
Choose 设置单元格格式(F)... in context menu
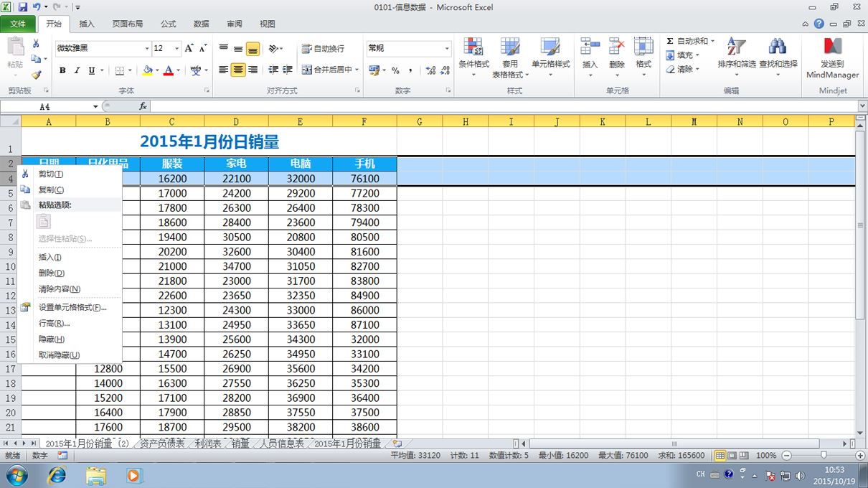point(71,308)
